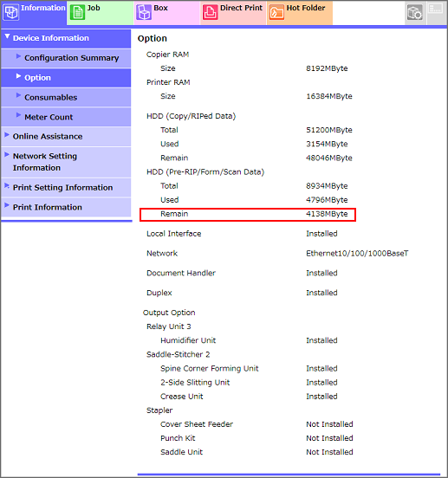Click the Saddle-Stitcher 2 label

click(x=179, y=354)
